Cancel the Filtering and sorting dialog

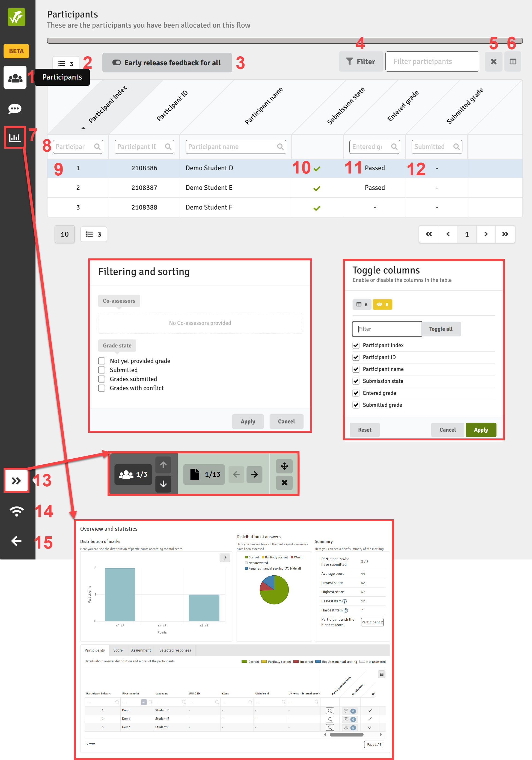[x=286, y=421]
